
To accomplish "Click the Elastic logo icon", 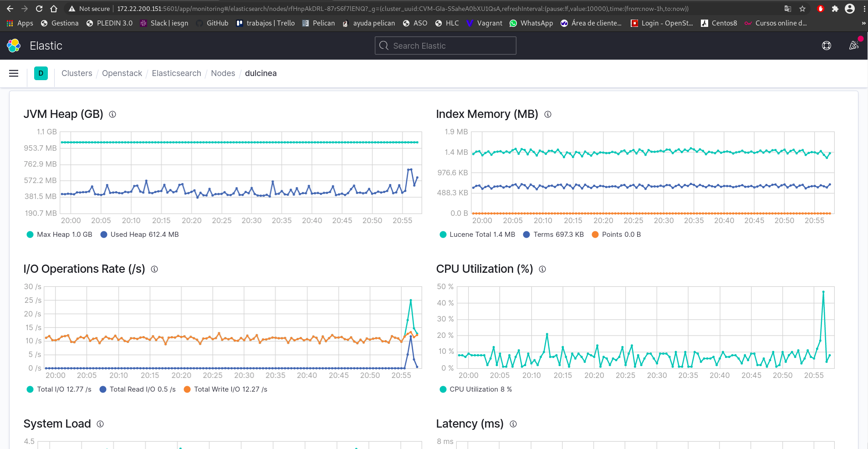I will [x=14, y=46].
